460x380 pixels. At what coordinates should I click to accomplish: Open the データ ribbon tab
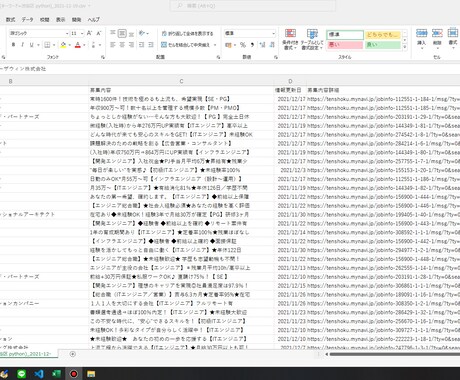27,20
